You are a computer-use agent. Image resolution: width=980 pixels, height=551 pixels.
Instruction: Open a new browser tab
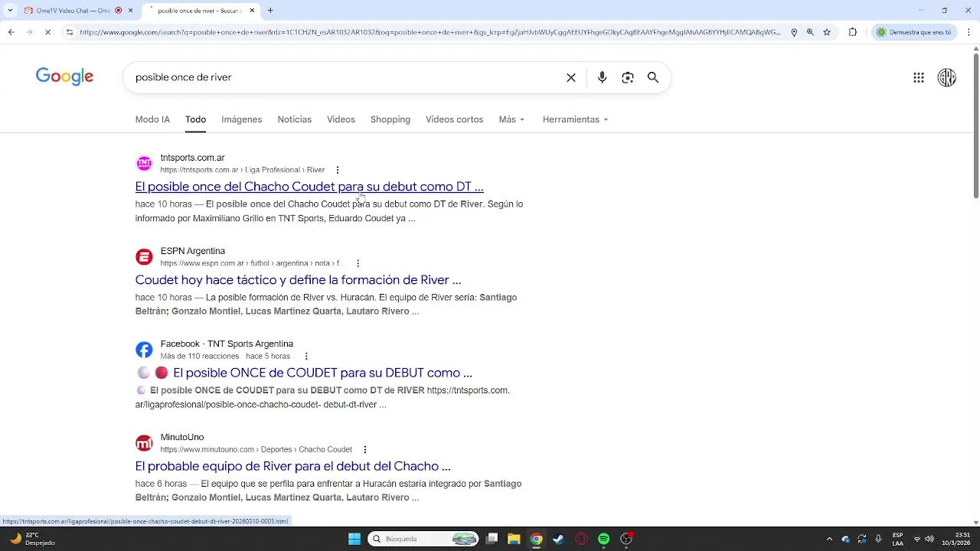[x=270, y=11]
